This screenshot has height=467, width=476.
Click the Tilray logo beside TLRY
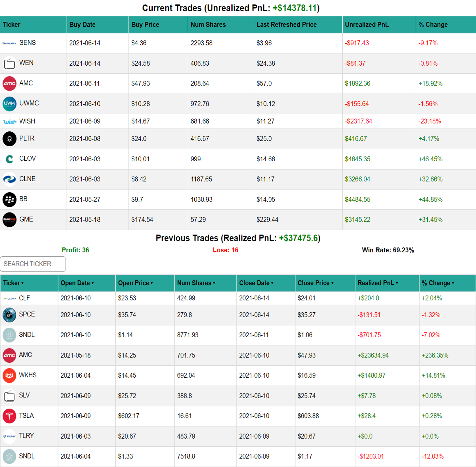coord(9,436)
